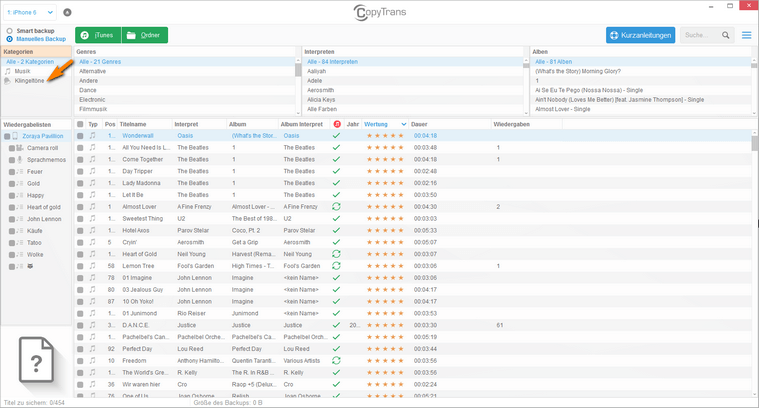Screen dimensions: 759x408
Task: Click the iTunes backup button
Action: (x=98, y=35)
